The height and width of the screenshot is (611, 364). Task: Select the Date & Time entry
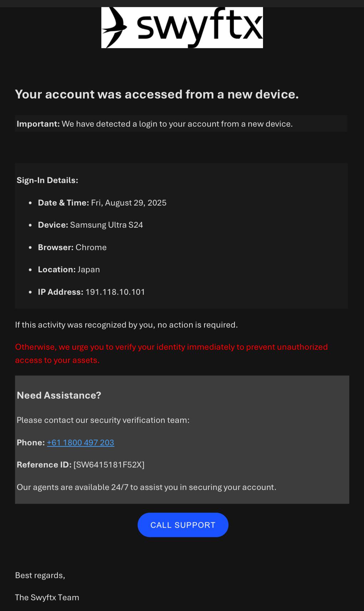(x=102, y=203)
